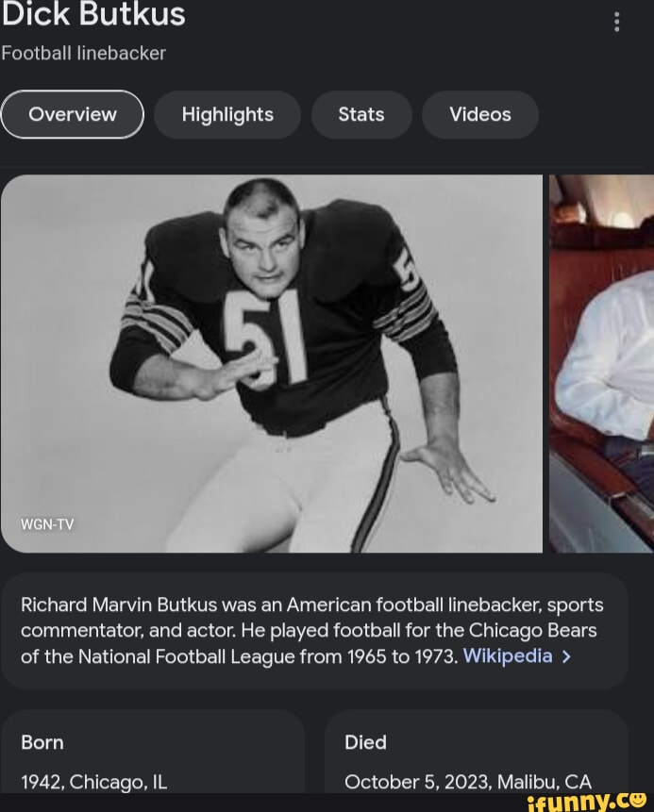Click the October 5, 2023 death date
Viewport: 654px width, 812px height.
point(468,782)
